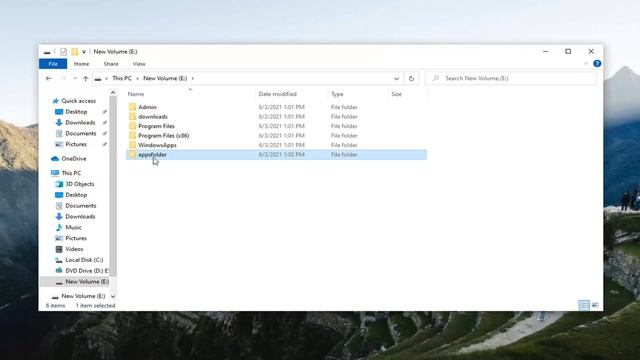This screenshot has width=640, height=360.
Task: Click the drive icon in title bar
Action: click(47, 52)
